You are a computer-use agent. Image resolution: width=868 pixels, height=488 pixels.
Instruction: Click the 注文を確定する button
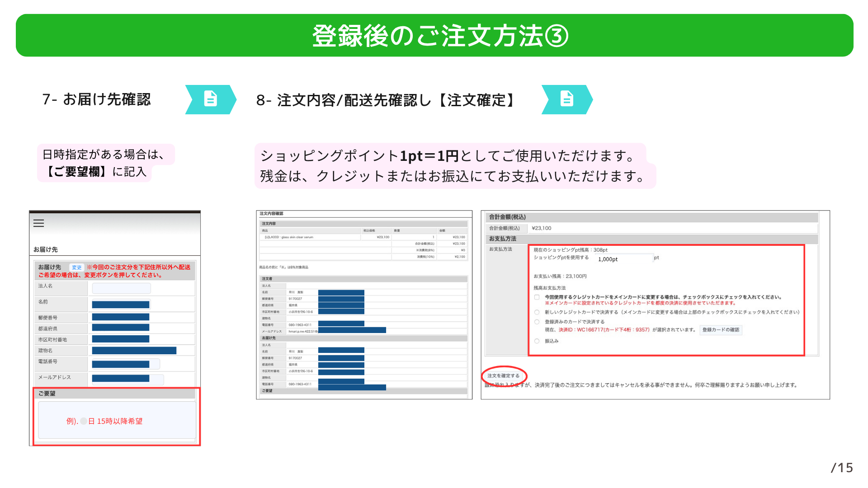click(503, 376)
